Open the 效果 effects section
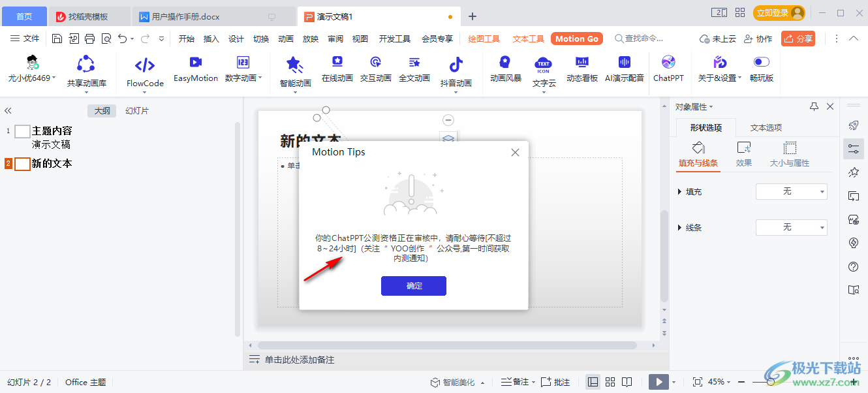868x393 pixels. (744, 155)
